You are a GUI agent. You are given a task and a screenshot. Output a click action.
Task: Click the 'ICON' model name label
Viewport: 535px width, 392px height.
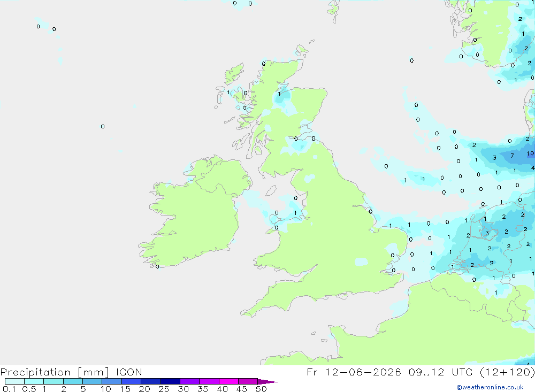pyautogui.click(x=129, y=372)
